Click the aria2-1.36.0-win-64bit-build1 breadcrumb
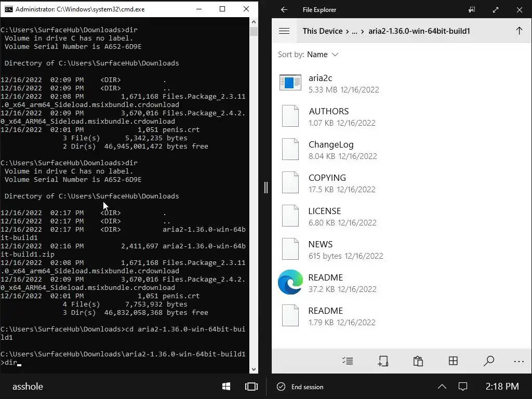Screen dimensions: 532x399 [x=419, y=31]
